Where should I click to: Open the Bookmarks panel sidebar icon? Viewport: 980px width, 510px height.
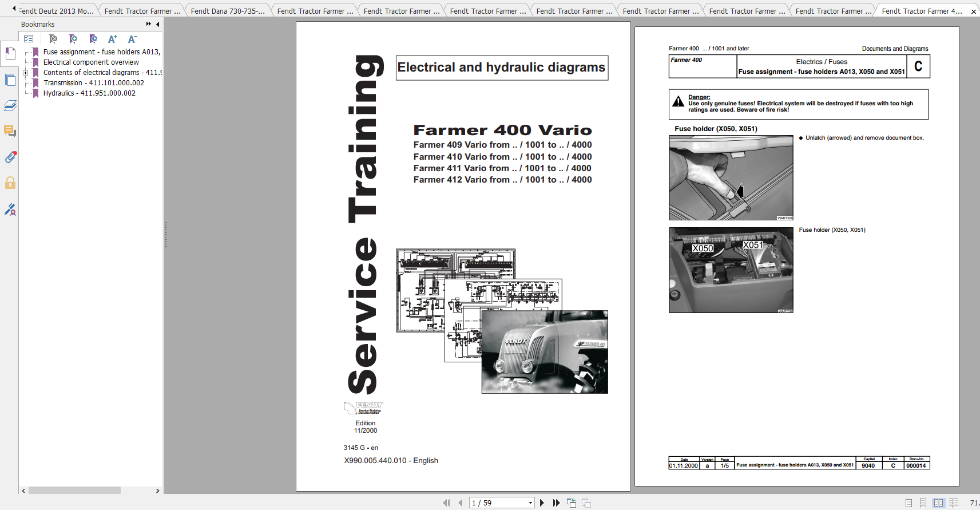10,54
